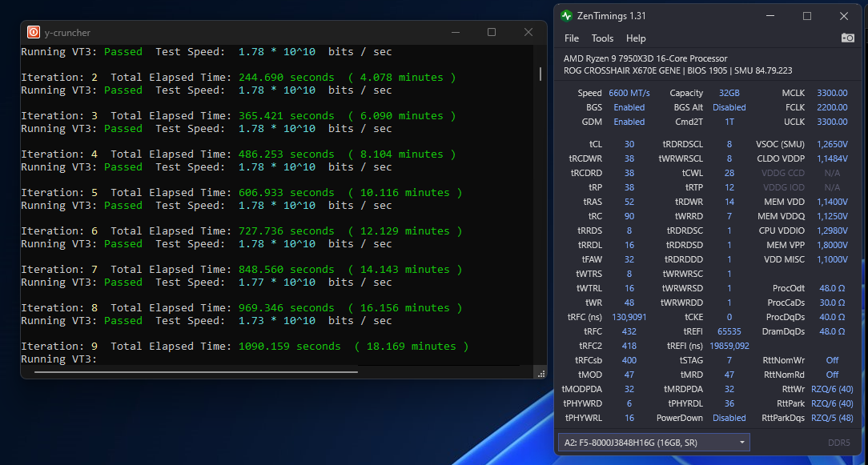The height and width of the screenshot is (465, 868).
Task: Minimize the ZenTimings window
Action: 770,16
